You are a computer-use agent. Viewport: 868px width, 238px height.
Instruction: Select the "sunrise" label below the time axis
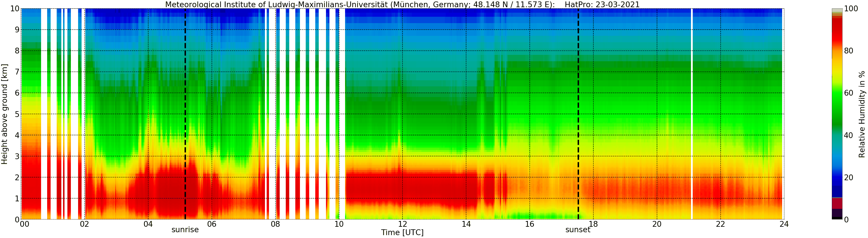click(185, 230)
